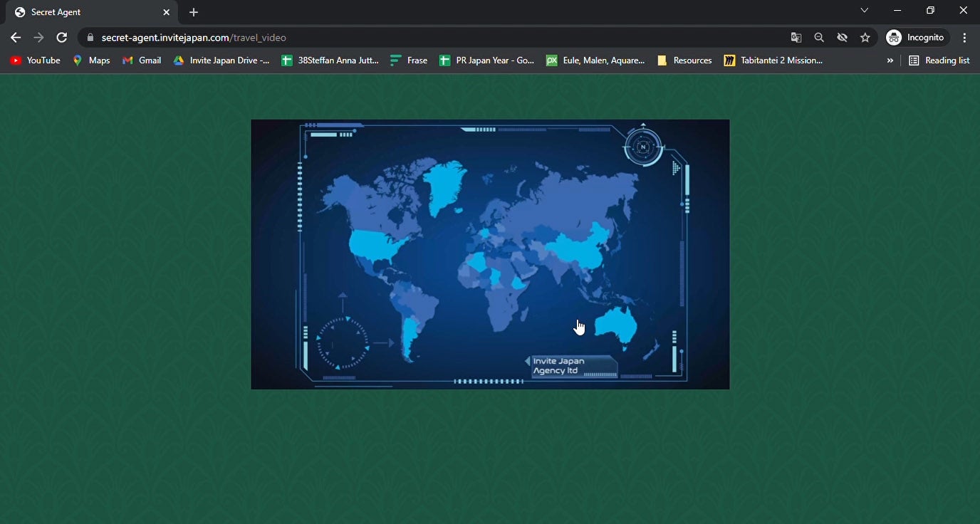Click the compass N icon on the map
980x524 pixels.
(x=643, y=147)
